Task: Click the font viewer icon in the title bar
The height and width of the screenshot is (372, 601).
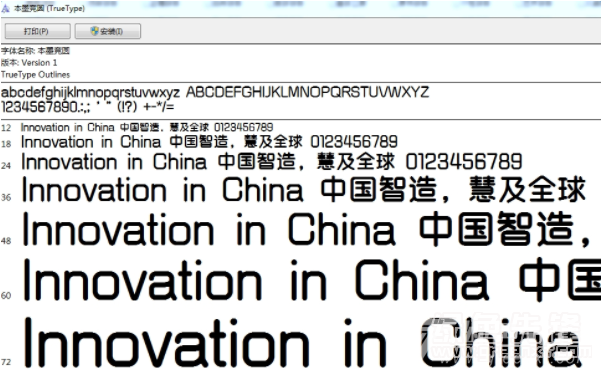Action: click(x=5, y=8)
